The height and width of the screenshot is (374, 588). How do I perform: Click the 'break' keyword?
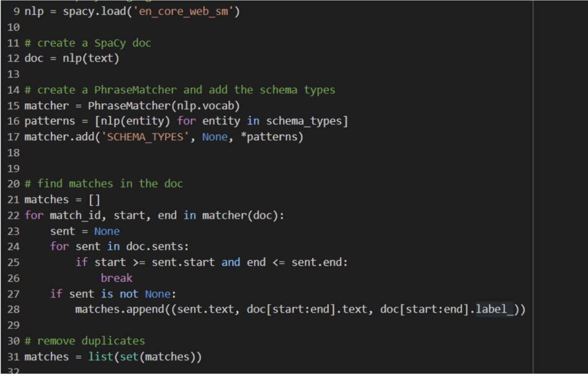(117, 278)
